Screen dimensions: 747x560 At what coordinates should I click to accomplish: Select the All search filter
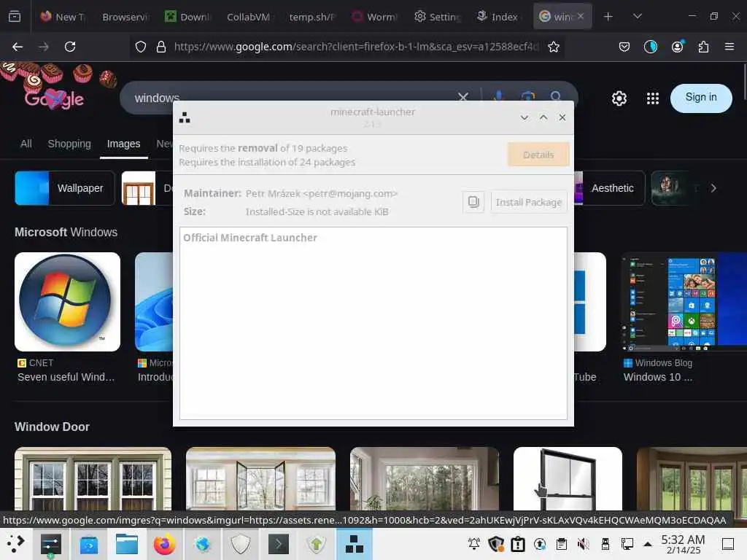26,144
